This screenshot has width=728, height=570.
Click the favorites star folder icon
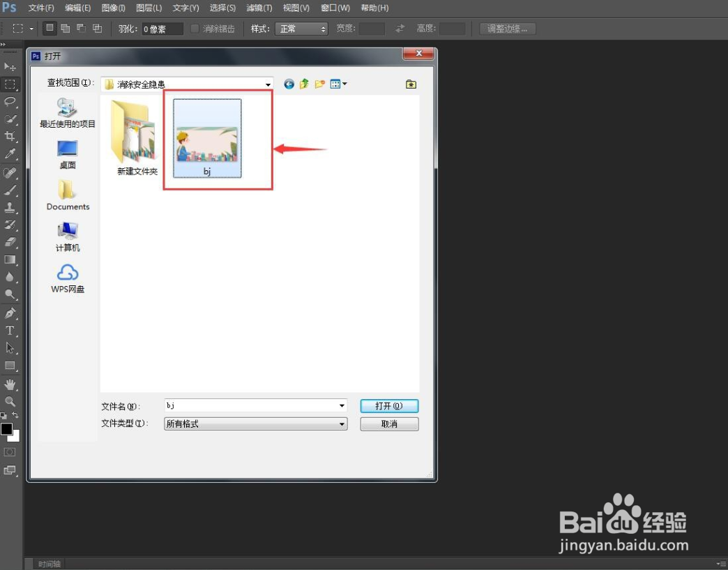[x=411, y=84]
